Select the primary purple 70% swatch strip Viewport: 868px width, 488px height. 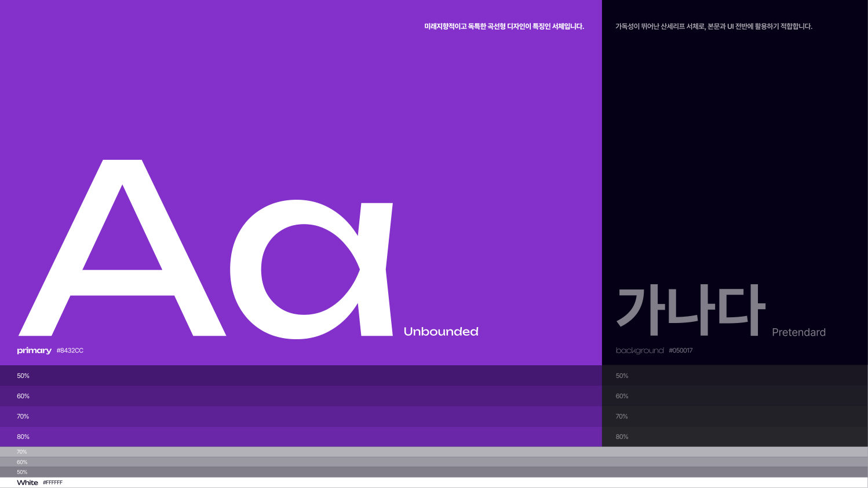(301, 416)
